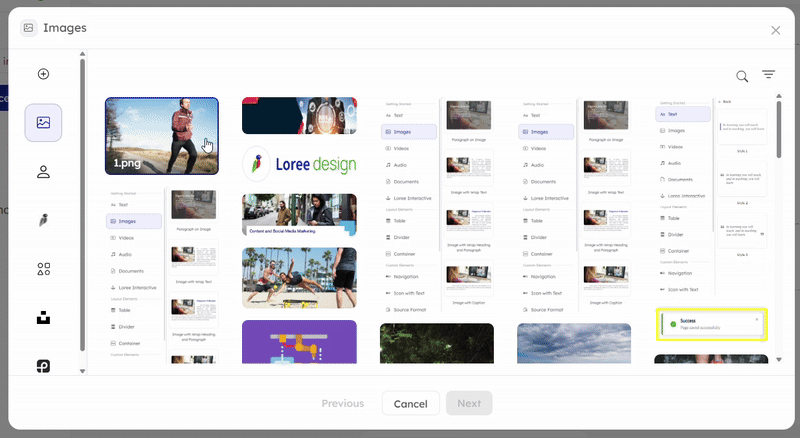
Task: Click the sidebar scrollbar up arrow
Action: (82, 54)
